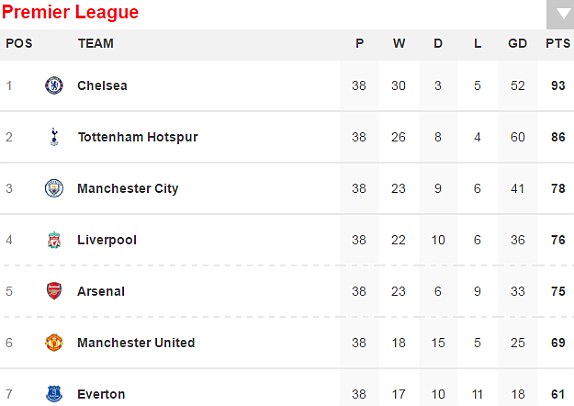Click Chelsea's 93 points value
574x406 pixels.
coord(558,86)
